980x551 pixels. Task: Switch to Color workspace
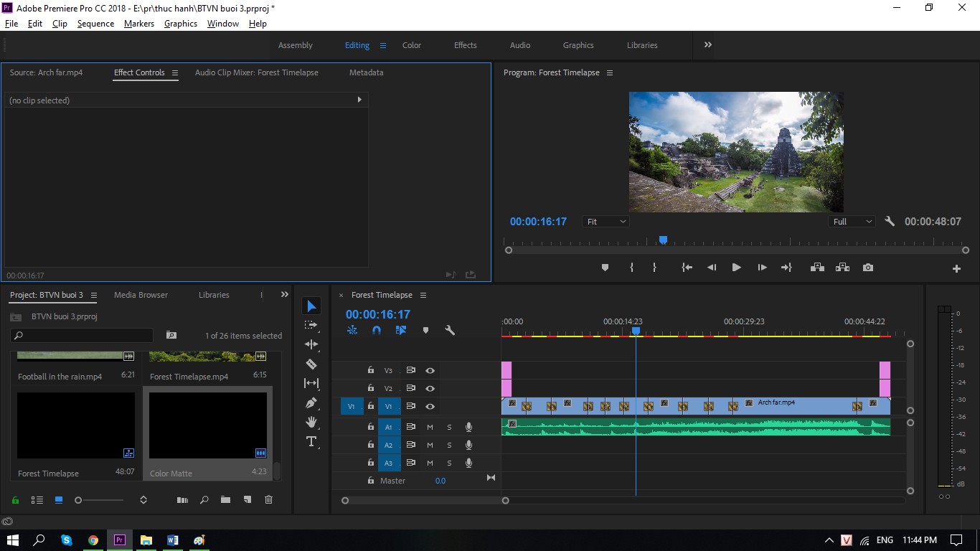click(x=412, y=45)
